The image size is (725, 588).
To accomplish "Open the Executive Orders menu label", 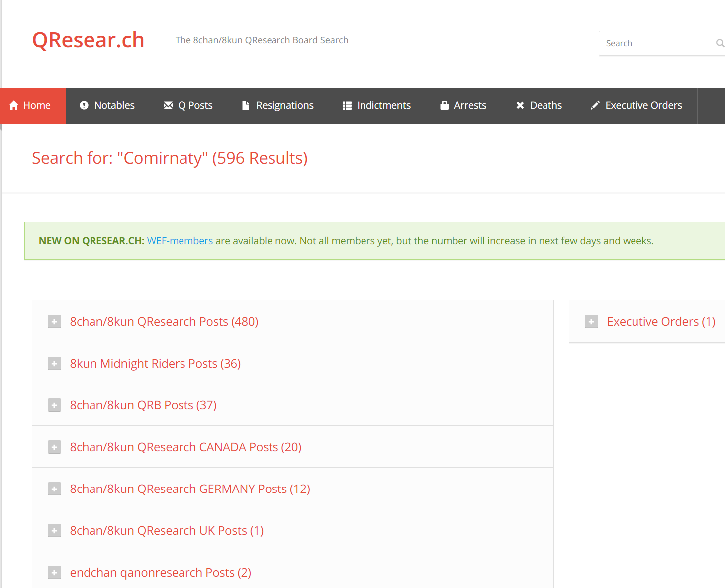I will (643, 105).
